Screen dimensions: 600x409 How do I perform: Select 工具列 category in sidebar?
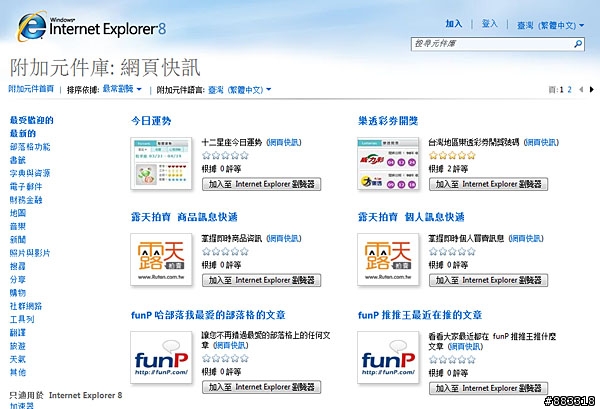(x=22, y=319)
